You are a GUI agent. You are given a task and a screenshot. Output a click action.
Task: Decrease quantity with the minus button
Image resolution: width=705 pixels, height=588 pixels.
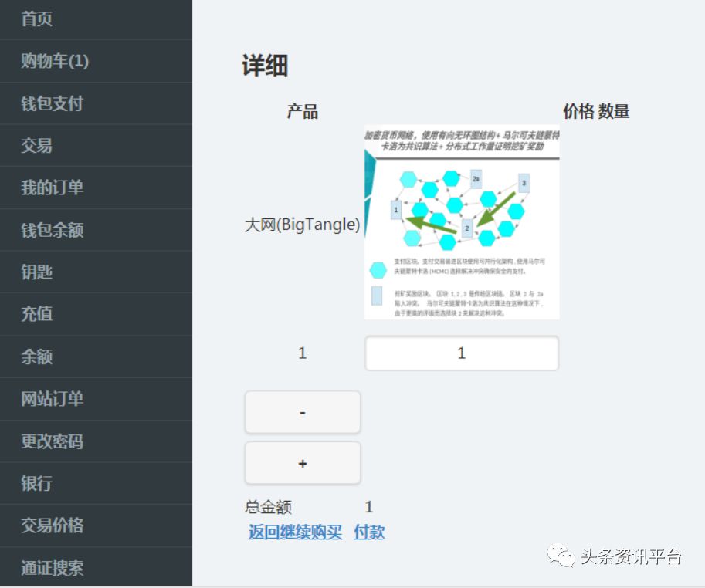[303, 413]
